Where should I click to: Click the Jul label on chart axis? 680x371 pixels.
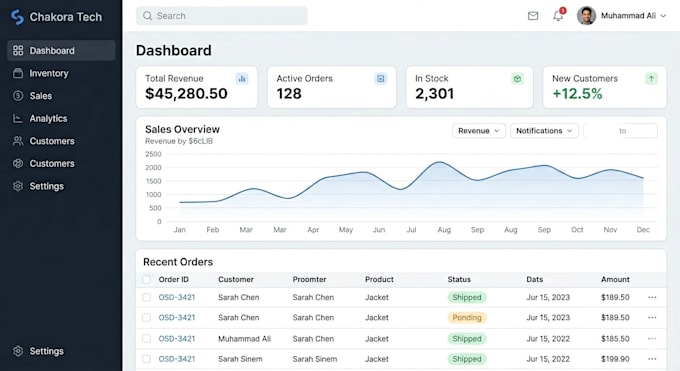[x=411, y=230]
